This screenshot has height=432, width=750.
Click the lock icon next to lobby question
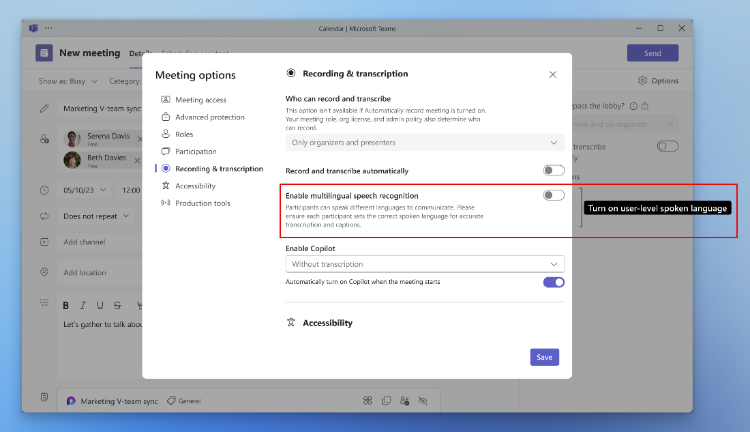[x=645, y=106]
